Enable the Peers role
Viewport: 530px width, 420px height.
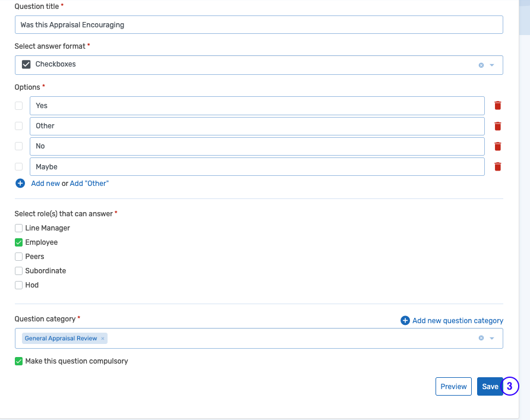18,257
